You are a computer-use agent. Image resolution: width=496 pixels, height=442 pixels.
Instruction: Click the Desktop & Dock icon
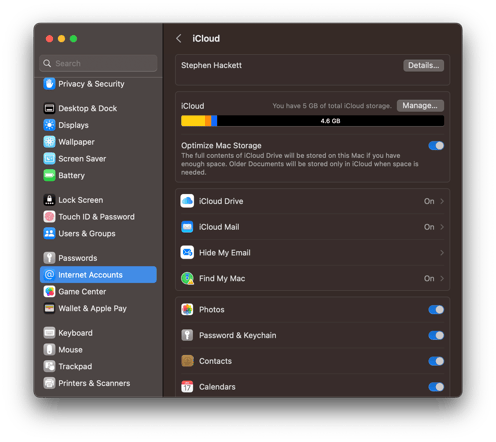tap(49, 108)
